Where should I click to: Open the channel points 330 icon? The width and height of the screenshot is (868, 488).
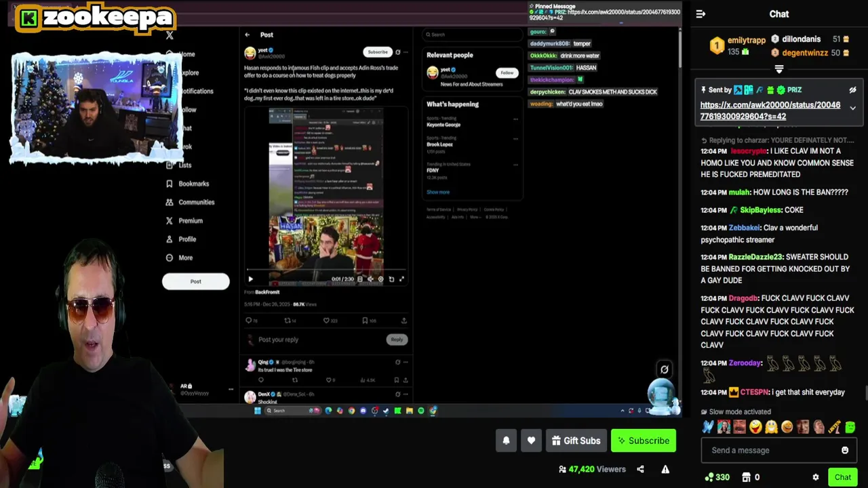coord(717,477)
